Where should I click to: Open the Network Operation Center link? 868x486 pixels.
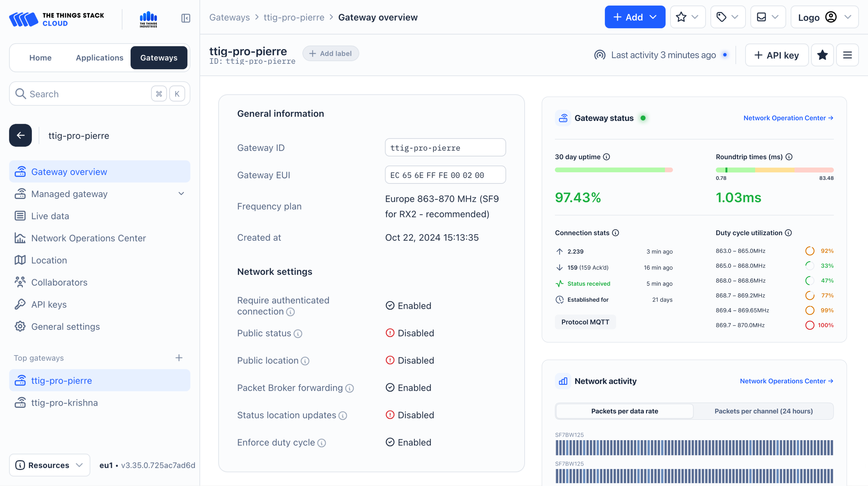pos(788,118)
